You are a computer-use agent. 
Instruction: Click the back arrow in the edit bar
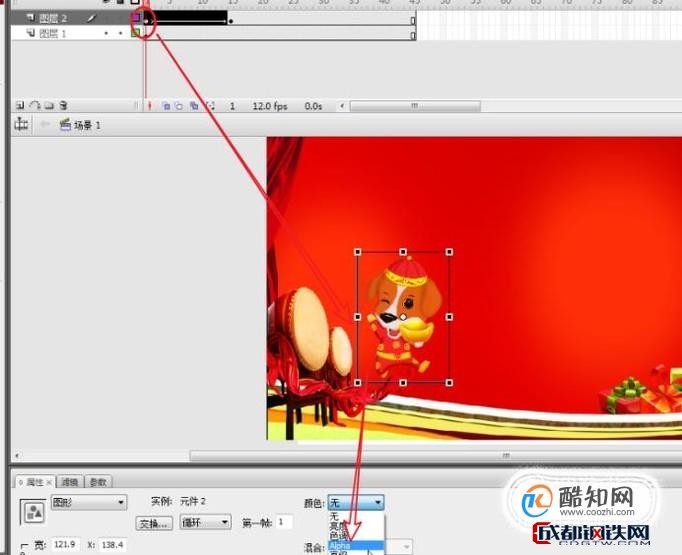pyautogui.click(x=45, y=125)
